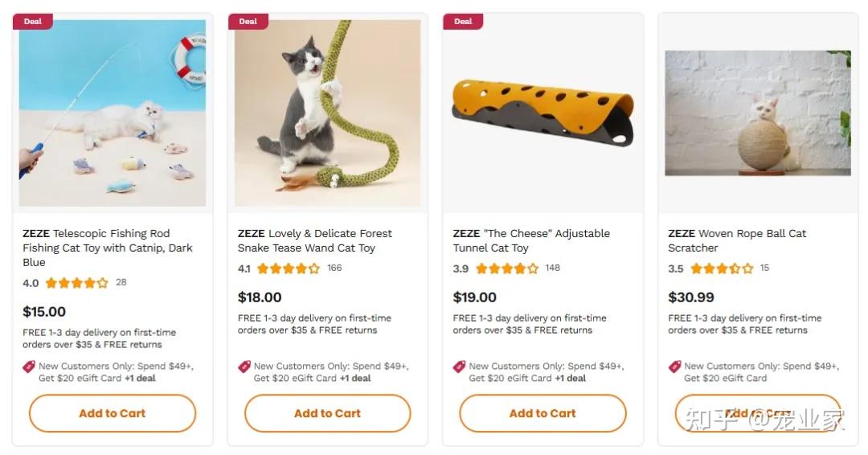Open ZEZE Telescopic Fishing Rod product title
This screenshot has height=455, width=868.
pos(108,248)
